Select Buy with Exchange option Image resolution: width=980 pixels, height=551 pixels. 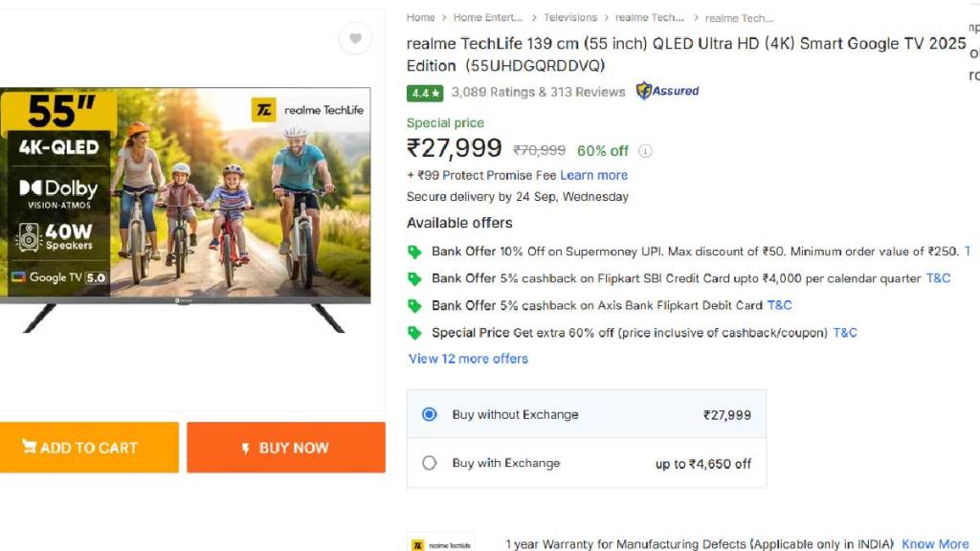click(430, 463)
